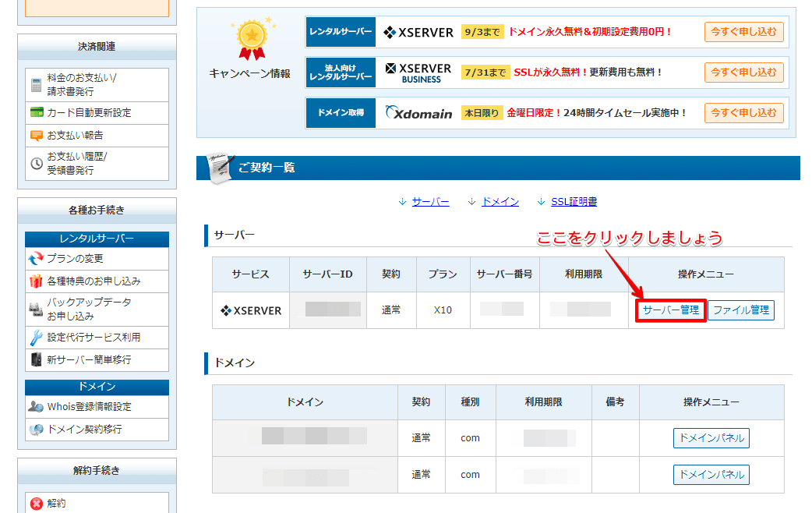Click the red X icon beside 解約
This screenshot has height=513, width=812.
(x=37, y=504)
